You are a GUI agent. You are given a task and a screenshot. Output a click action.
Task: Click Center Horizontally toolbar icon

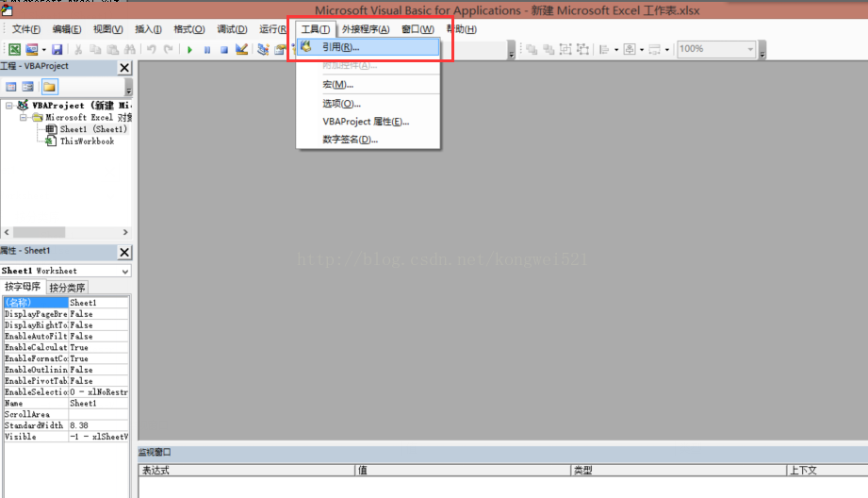click(x=630, y=49)
